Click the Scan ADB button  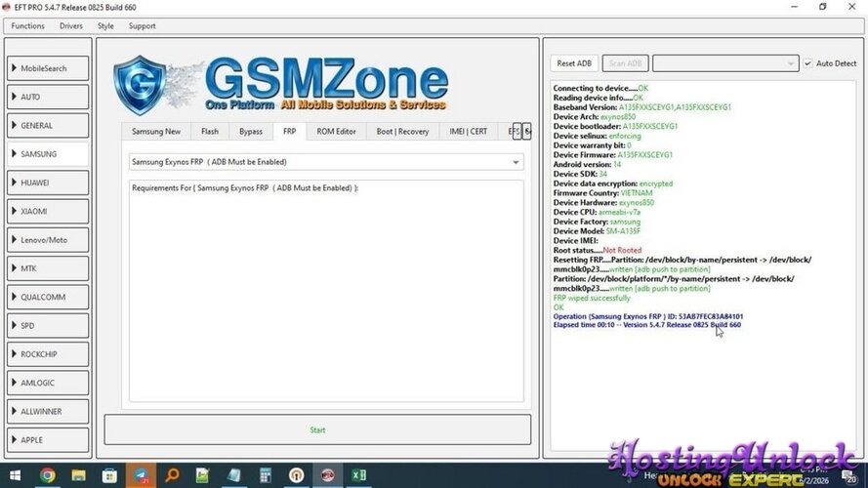(625, 63)
